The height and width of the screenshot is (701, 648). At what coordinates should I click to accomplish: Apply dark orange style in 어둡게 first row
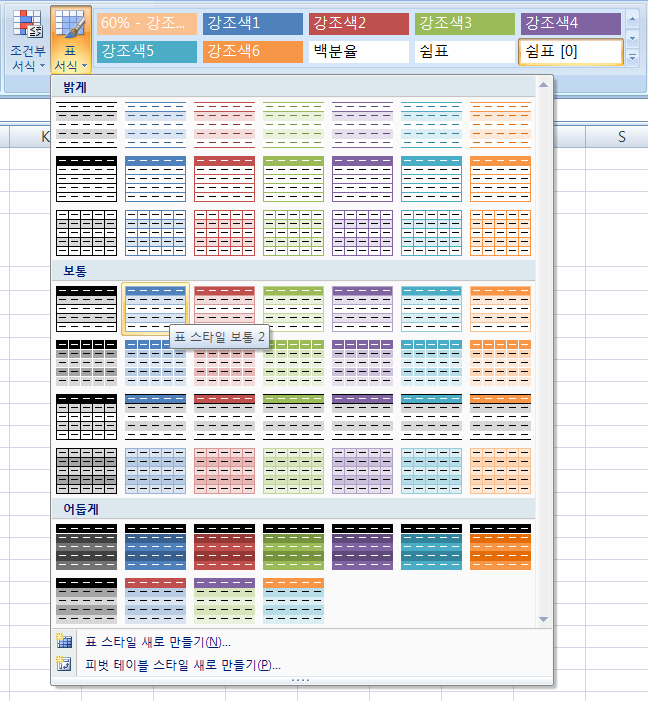point(500,547)
